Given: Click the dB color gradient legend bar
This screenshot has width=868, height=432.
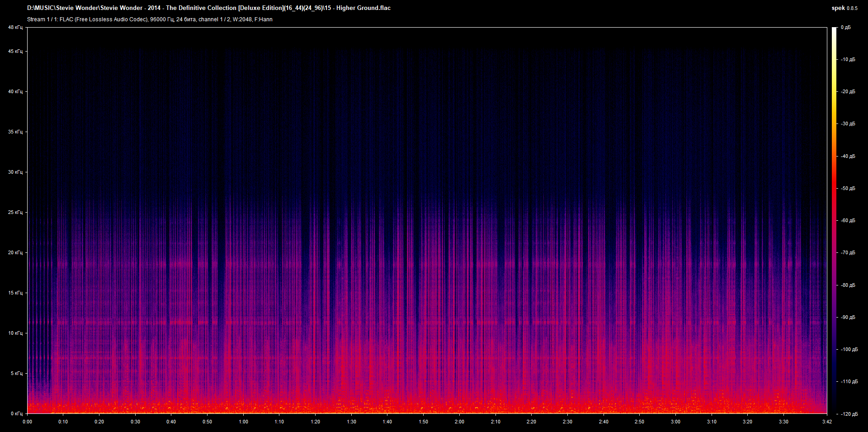Looking at the screenshot, I should click(834, 220).
